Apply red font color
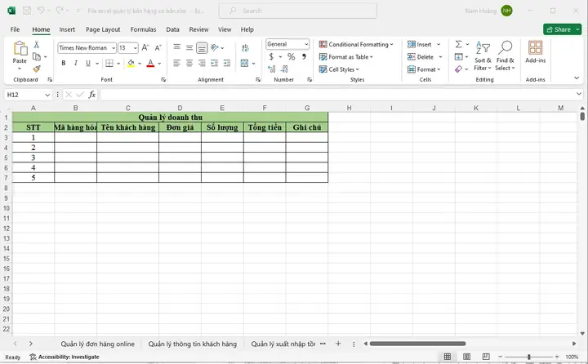The image size is (588, 364). (x=150, y=63)
